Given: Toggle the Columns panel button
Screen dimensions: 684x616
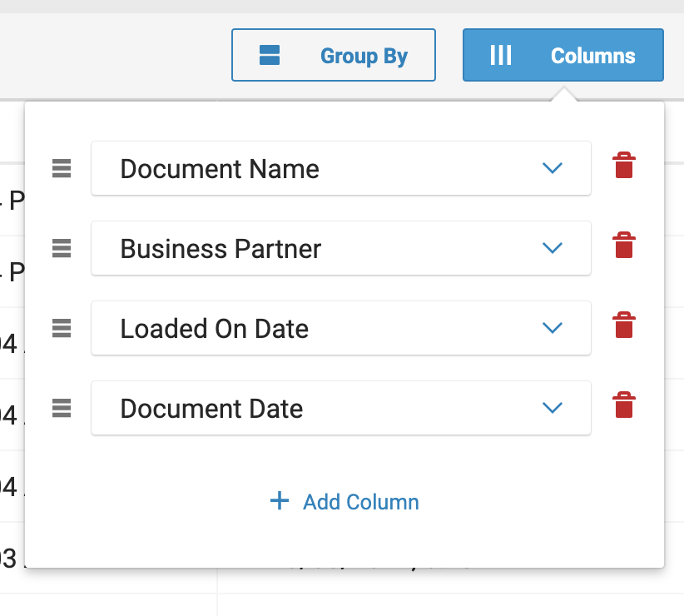Looking at the screenshot, I should 563,55.
